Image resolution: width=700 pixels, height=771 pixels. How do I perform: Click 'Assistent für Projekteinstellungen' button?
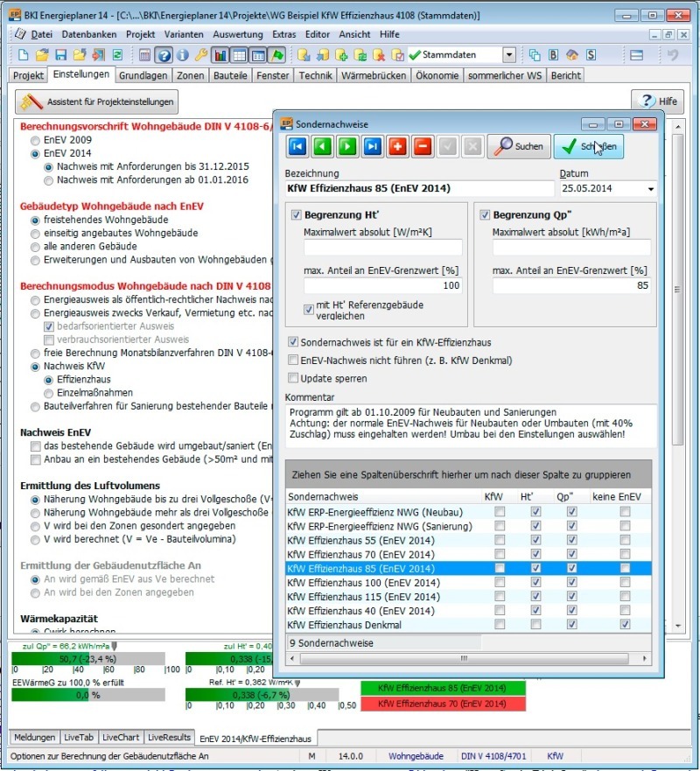coord(97,102)
